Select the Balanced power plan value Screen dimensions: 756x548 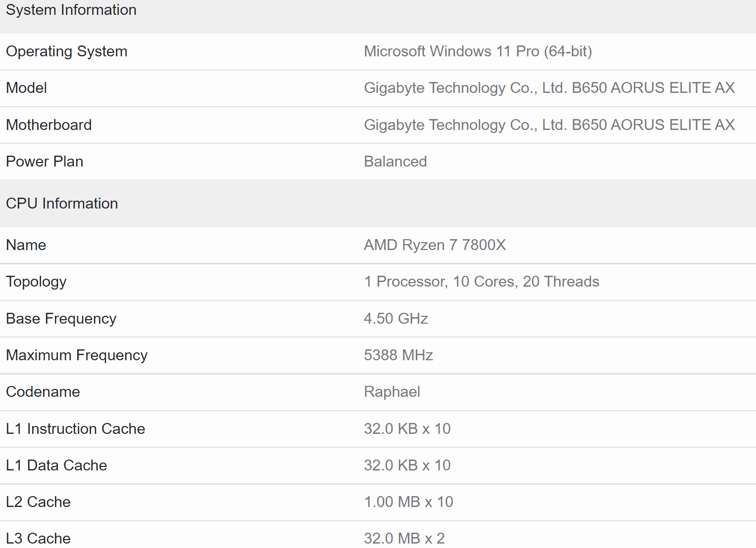pos(395,162)
